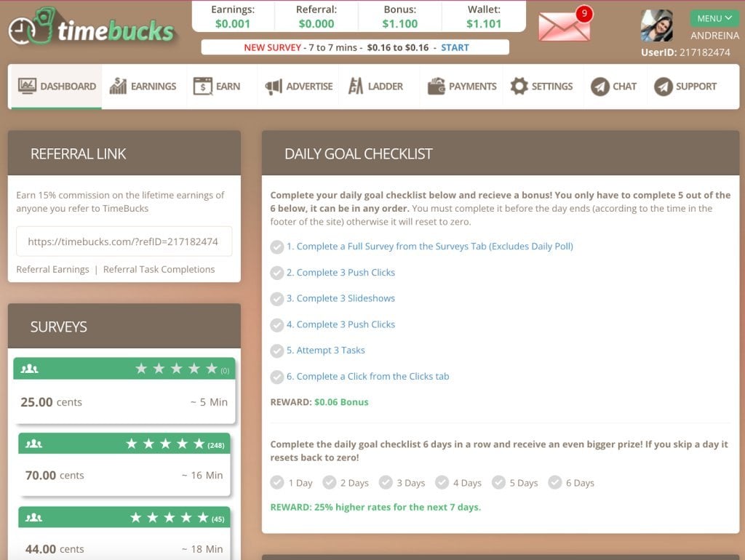Toggle checkmark for goal 4 Push Clicks
Image resolution: width=745 pixels, height=560 pixels.
coord(277,325)
